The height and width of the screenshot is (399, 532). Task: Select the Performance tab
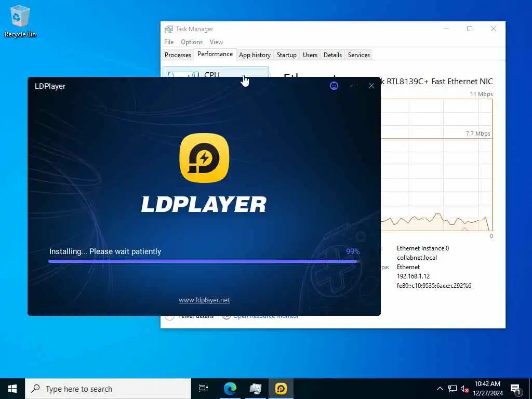click(x=215, y=54)
